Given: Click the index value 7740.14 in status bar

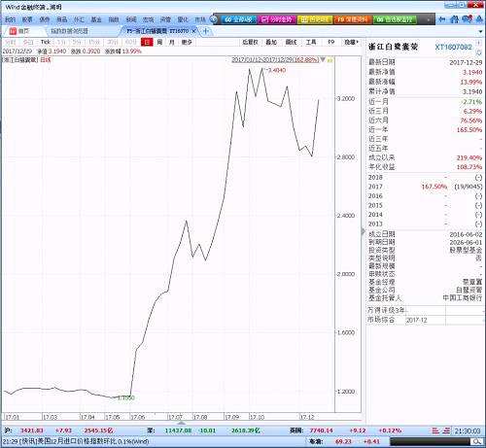Looking at the screenshot, I should pos(321,431).
